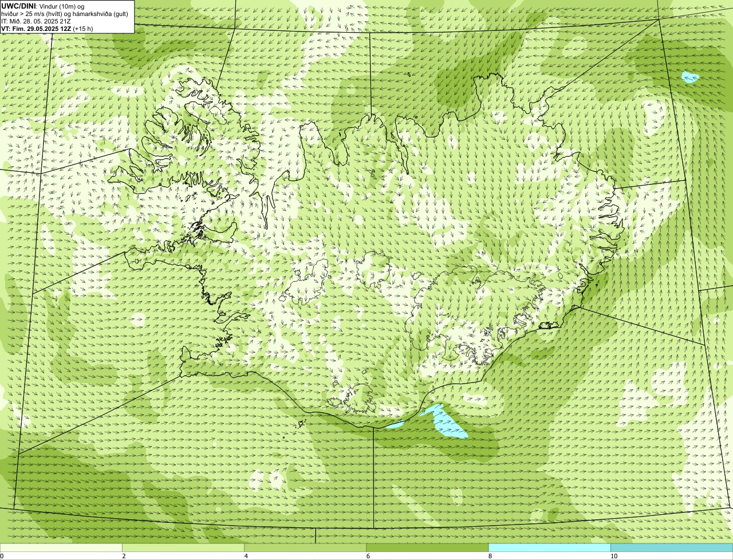This screenshot has width=733, height=560.
Task: Click the 2–4 light green legend segment
Action: [183, 547]
